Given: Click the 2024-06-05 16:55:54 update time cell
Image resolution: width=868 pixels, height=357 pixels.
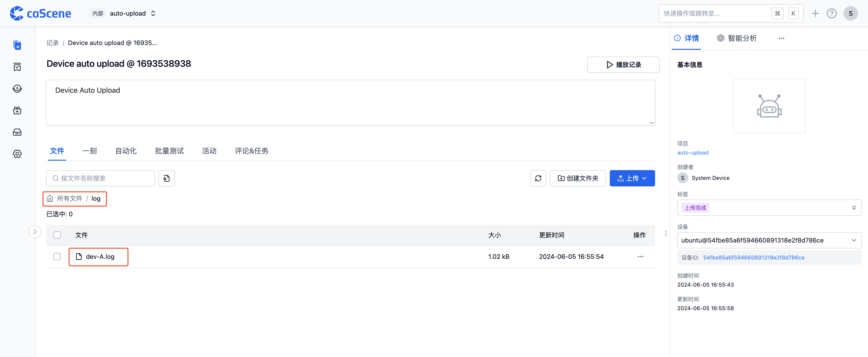Looking at the screenshot, I should click(x=571, y=256).
